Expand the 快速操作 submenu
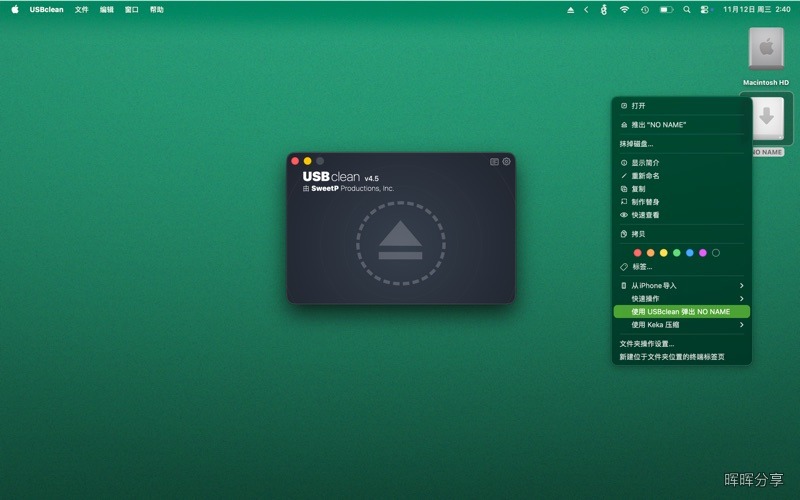The height and width of the screenshot is (500, 800). click(682, 298)
